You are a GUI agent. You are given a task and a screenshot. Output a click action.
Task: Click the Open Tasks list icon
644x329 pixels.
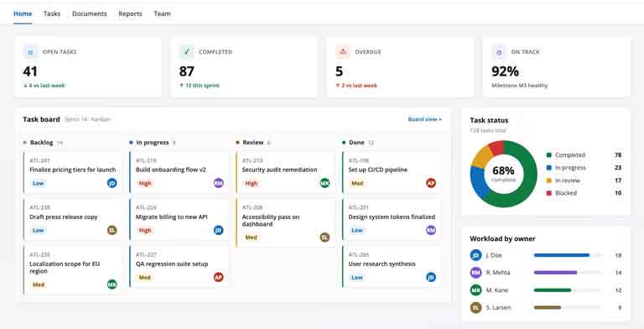pyautogui.click(x=30, y=52)
